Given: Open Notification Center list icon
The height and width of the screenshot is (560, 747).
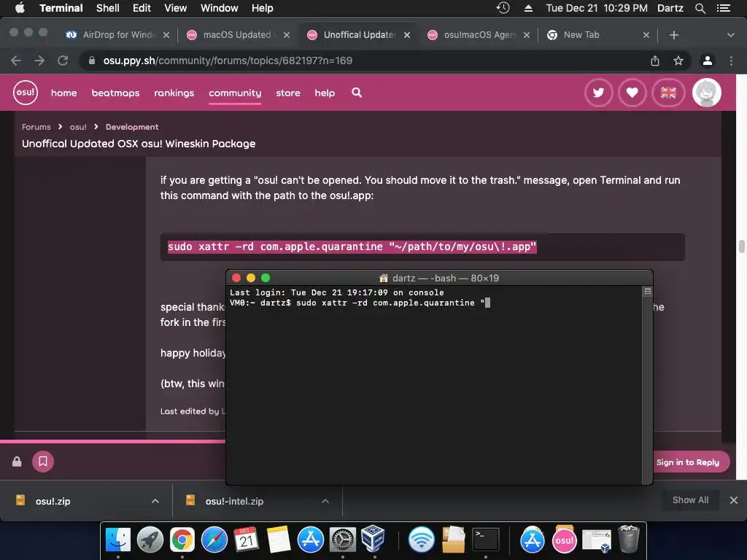Looking at the screenshot, I should [724, 8].
